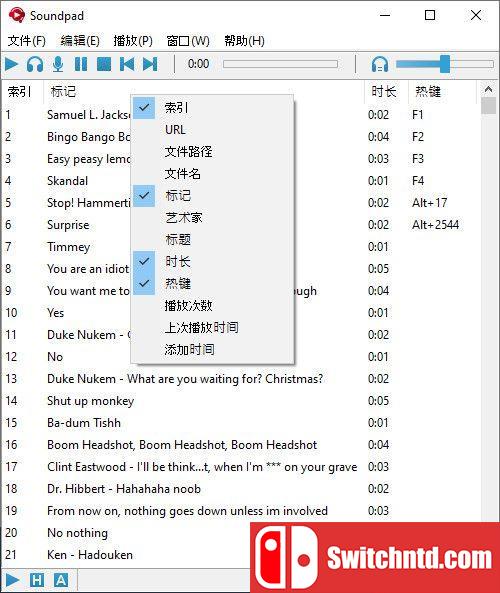The width and height of the screenshot is (500, 593).
Task: Open the 文件(F) menu
Action: [26, 40]
